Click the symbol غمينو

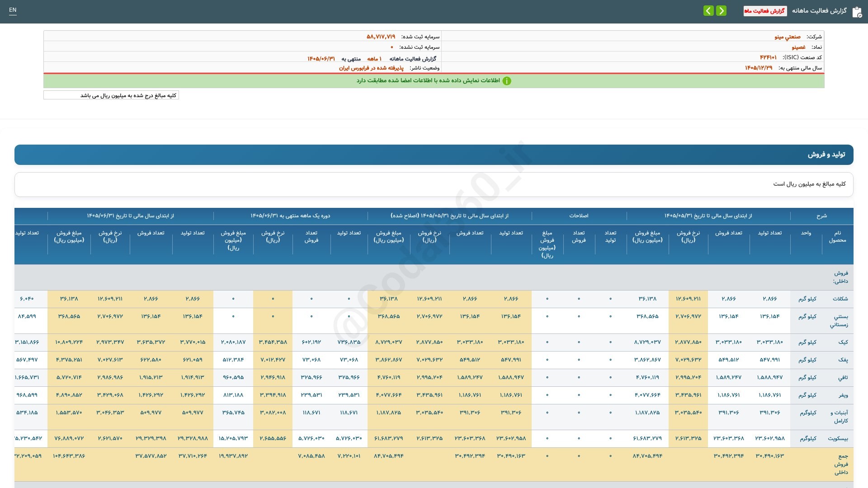tap(798, 47)
